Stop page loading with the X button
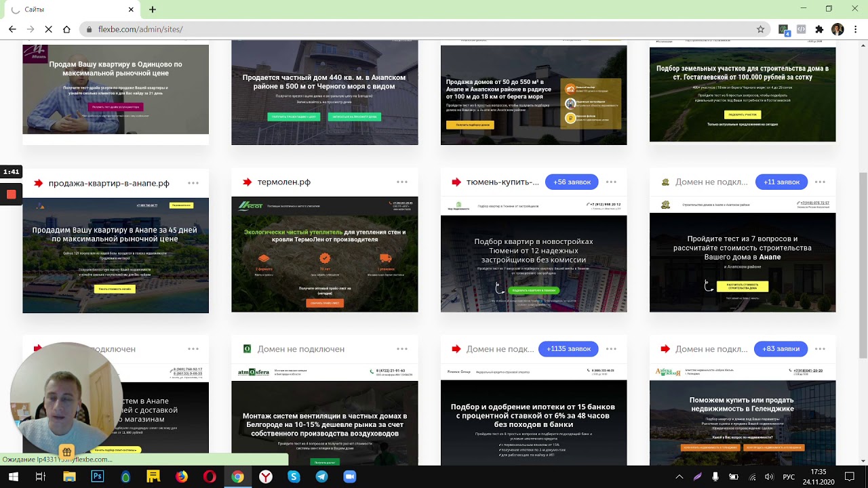The height and width of the screenshot is (488, 868). coord(48,29)
